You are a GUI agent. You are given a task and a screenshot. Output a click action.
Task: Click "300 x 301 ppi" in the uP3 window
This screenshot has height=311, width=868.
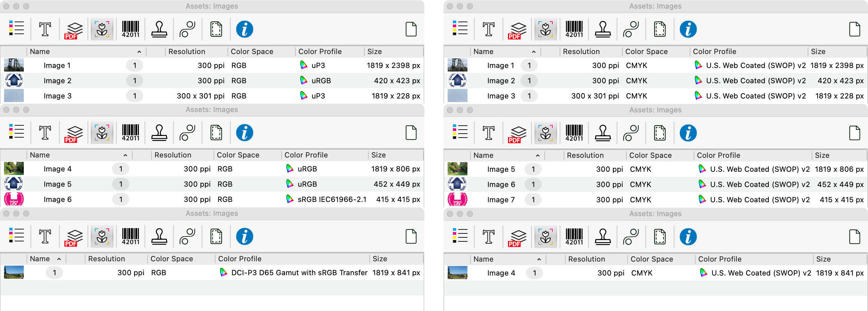pos(201,96)
